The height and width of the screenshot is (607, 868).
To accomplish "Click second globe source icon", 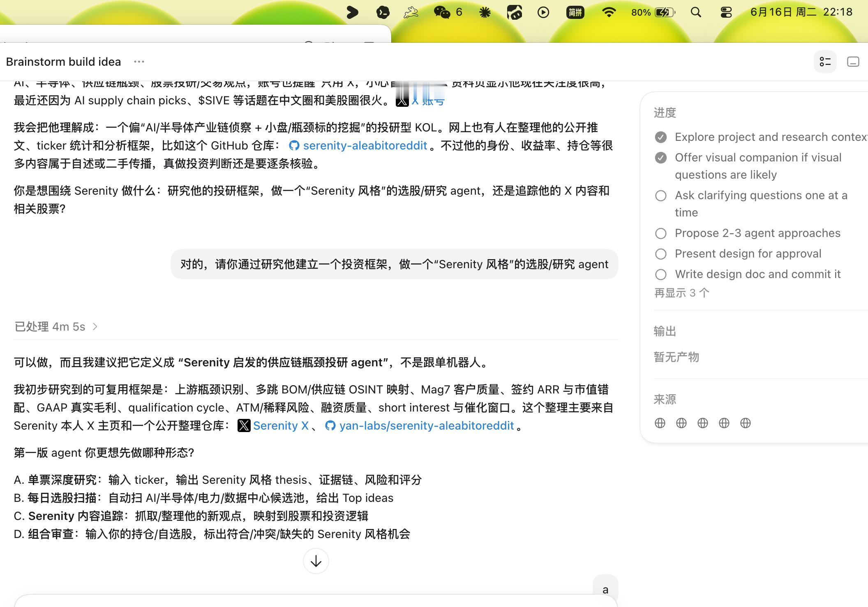I will click(x=681, y=423).
